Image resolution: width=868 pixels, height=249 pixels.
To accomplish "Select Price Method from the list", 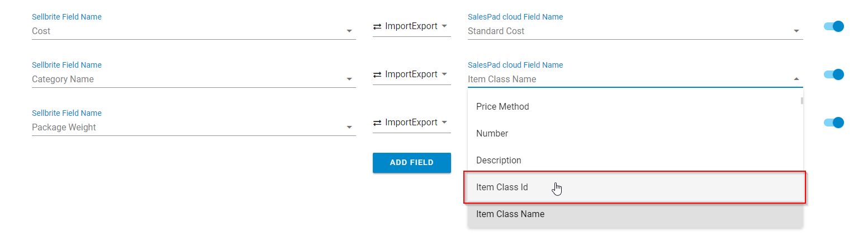I will tap(502, 106).
